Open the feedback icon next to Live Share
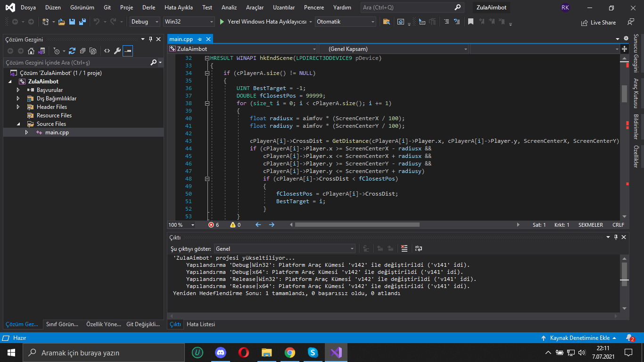644x362 pixels. click(x=631, y=22)
